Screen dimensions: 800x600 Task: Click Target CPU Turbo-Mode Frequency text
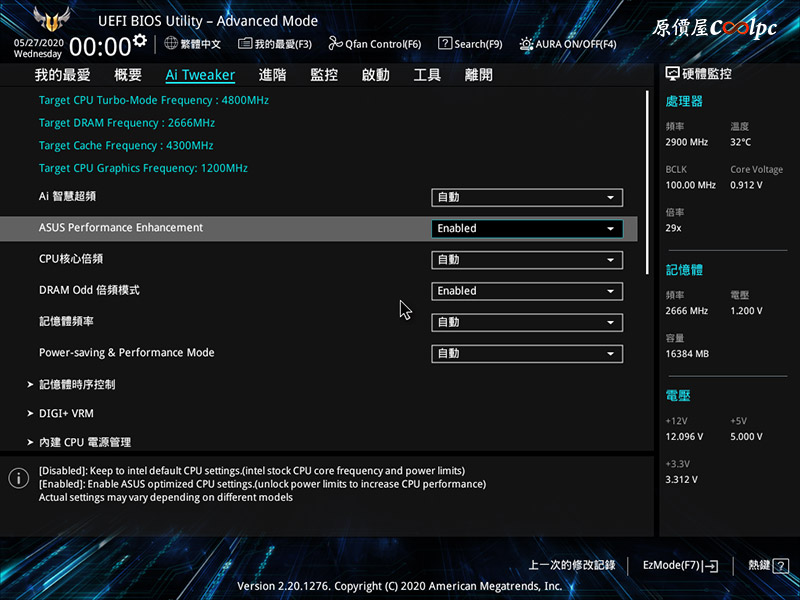[x=154, y=100]
